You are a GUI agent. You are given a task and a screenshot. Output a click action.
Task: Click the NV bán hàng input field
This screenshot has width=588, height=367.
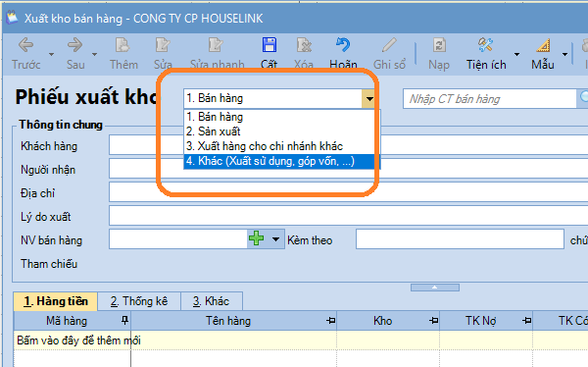178,239
